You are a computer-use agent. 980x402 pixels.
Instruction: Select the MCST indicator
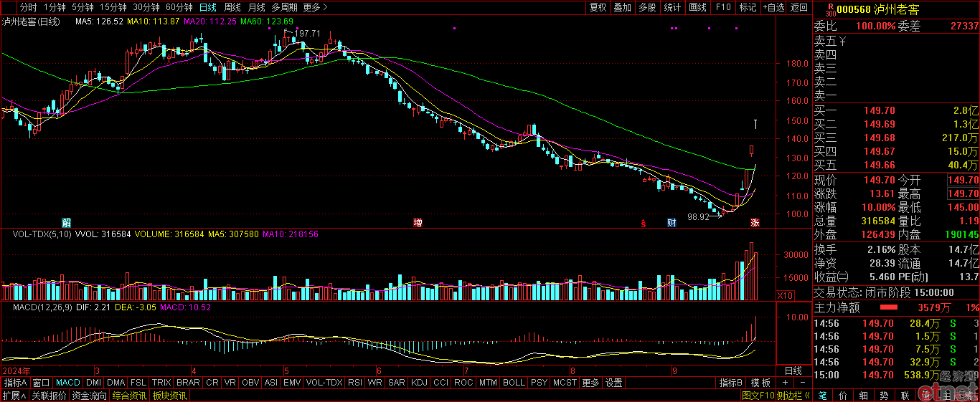click(x=565, y=383)
